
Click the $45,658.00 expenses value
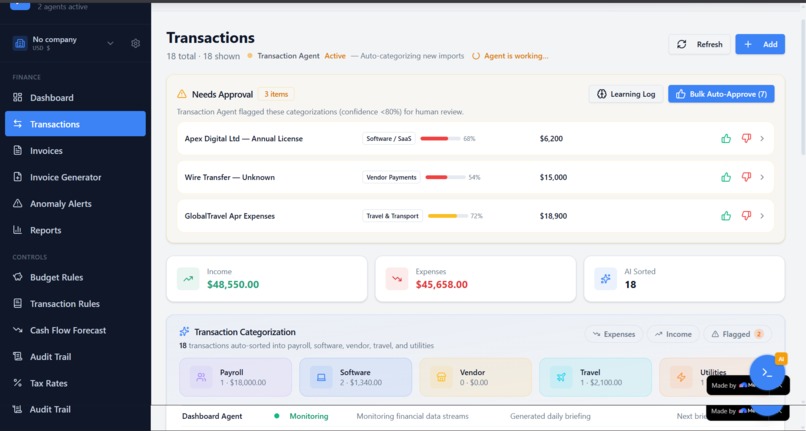(x=442, y=284)
